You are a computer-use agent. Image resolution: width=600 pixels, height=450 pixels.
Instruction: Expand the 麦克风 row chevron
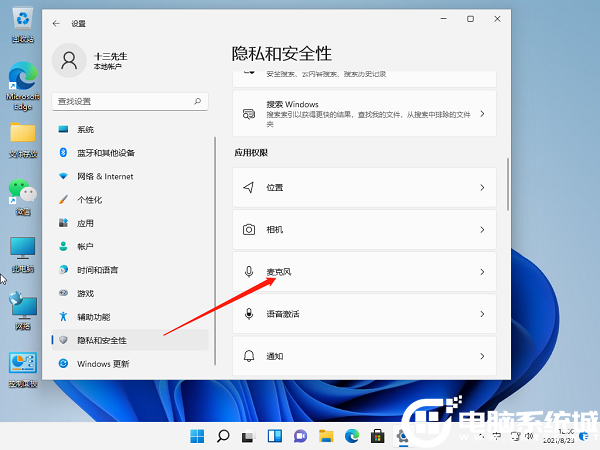tap(483, 272)
